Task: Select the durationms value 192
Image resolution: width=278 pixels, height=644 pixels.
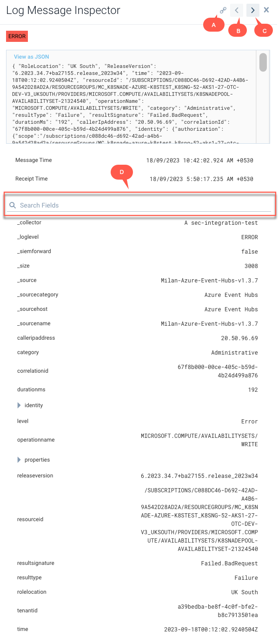Action: [x=253, y=390]
